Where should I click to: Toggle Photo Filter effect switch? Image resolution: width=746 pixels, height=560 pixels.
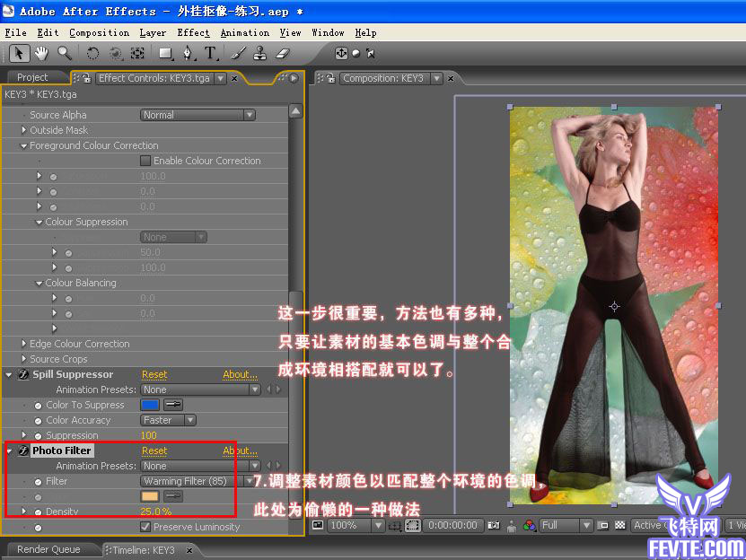(x=23, y=451)
